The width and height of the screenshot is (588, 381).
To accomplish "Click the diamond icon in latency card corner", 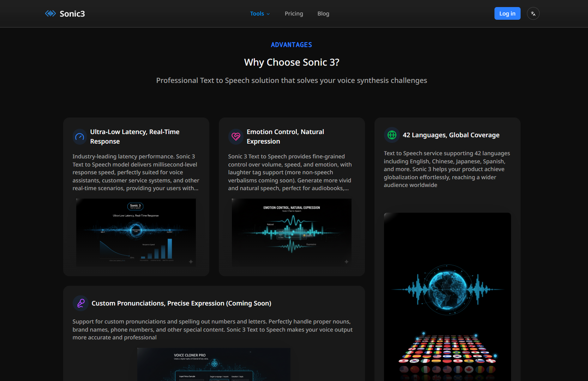I will [190, 261].
